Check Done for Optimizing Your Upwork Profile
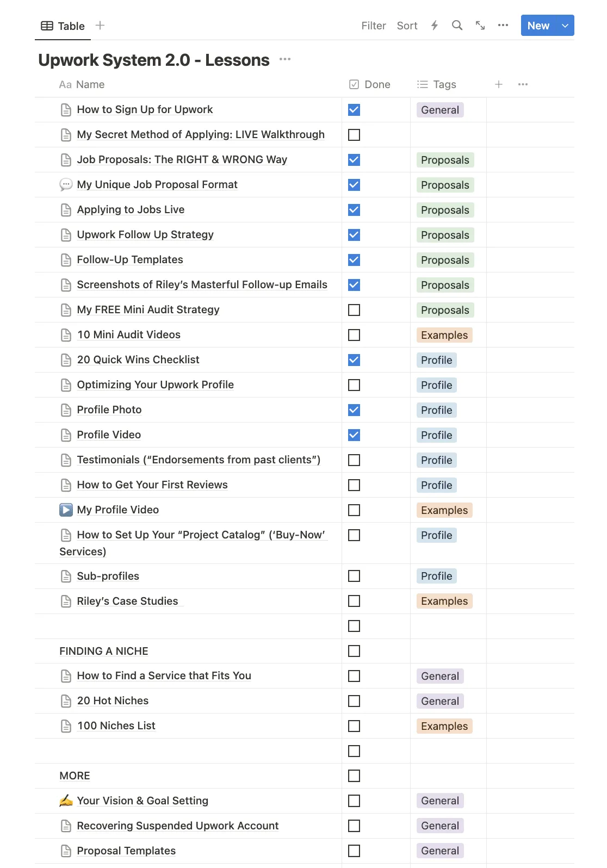The image size is (607, 868). pos(354,385)
